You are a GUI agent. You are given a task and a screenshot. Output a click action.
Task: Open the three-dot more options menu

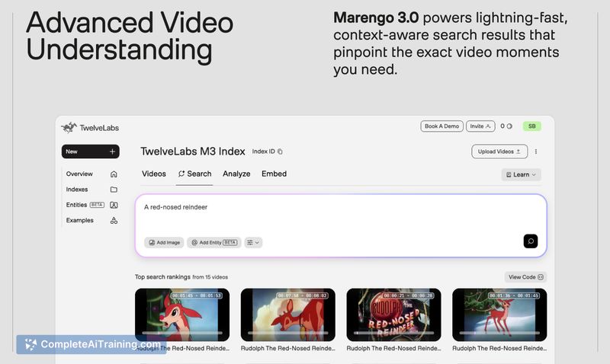tap(536, 152)
